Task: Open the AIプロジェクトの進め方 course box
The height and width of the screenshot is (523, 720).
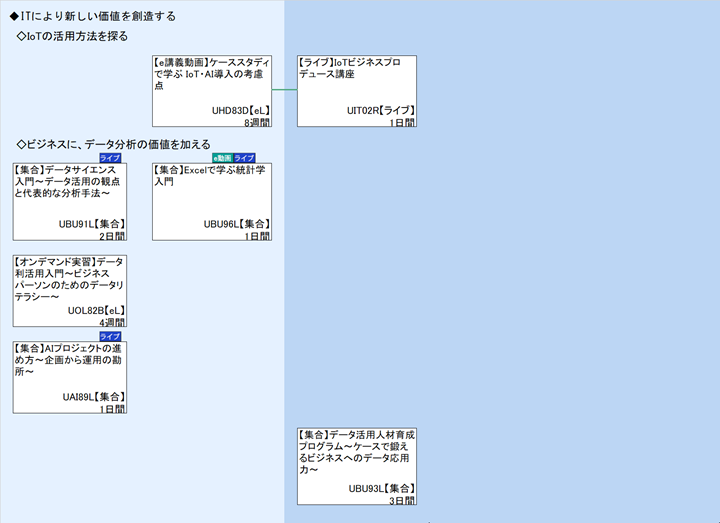Action: 69,377
